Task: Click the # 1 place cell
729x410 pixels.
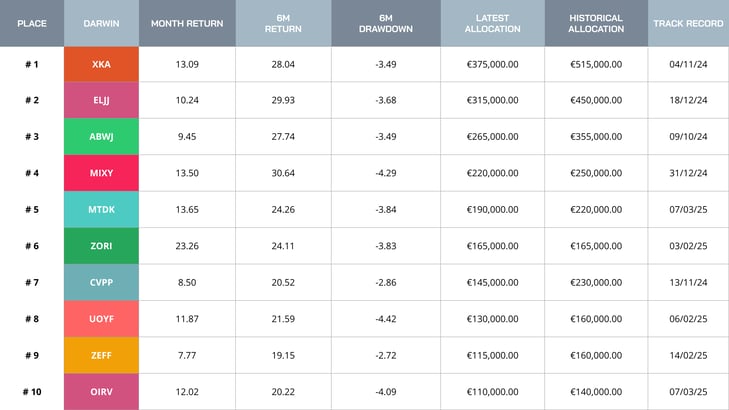Action: click(32, 64)
